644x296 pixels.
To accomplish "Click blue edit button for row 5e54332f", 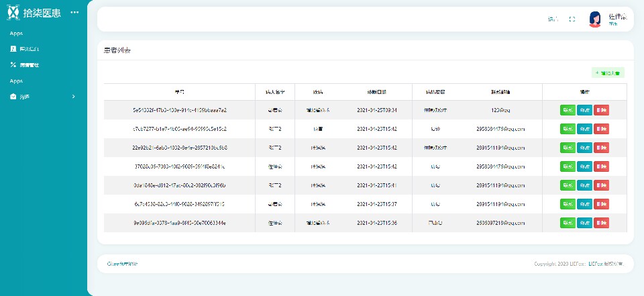I will click(x=584, y=110).
